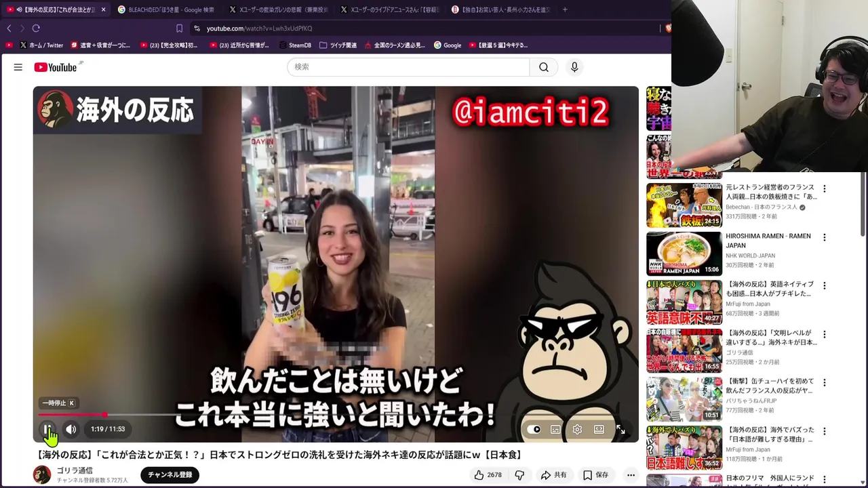Click browser forward arrow
868x488 pixels.
coord(22,28)
